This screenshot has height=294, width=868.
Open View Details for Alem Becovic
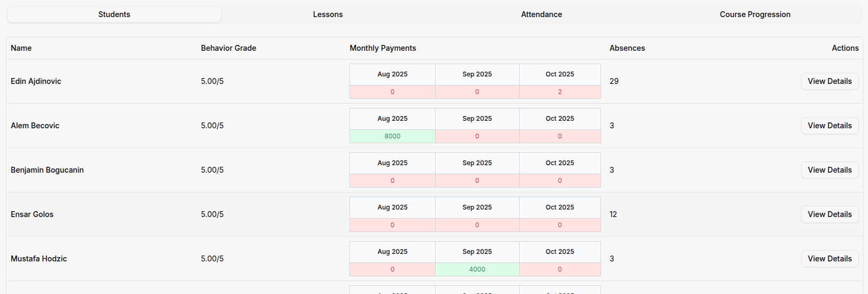[829, 126]
